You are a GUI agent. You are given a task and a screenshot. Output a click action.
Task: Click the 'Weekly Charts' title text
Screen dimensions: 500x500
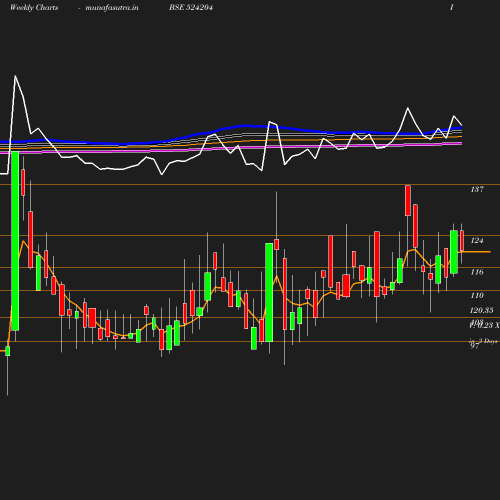pyautogui.click(x=34, y=7)
